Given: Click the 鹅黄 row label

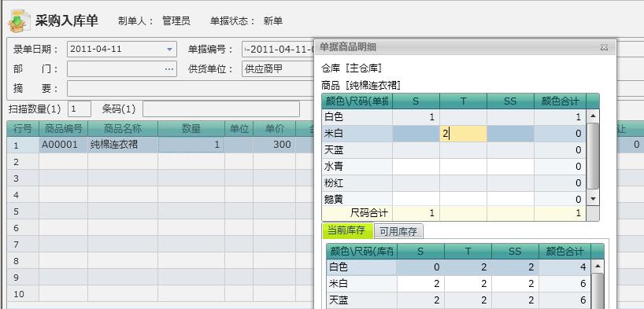Looking at the screenshot, I should click(357, 200).
